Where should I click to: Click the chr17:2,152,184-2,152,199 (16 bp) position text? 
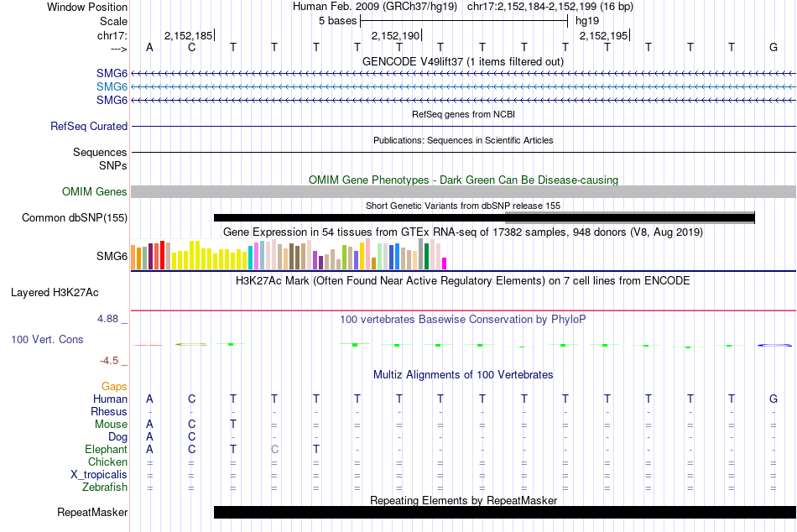point(550,7)
